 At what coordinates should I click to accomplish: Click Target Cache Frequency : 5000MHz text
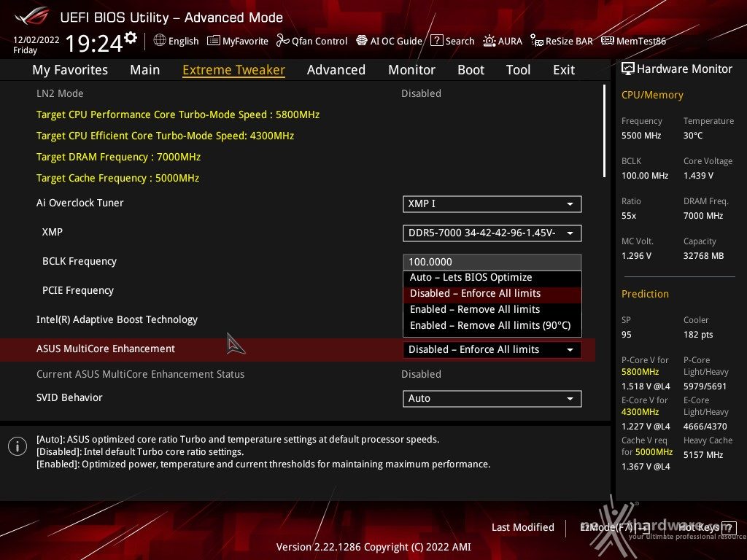(117, 178)
